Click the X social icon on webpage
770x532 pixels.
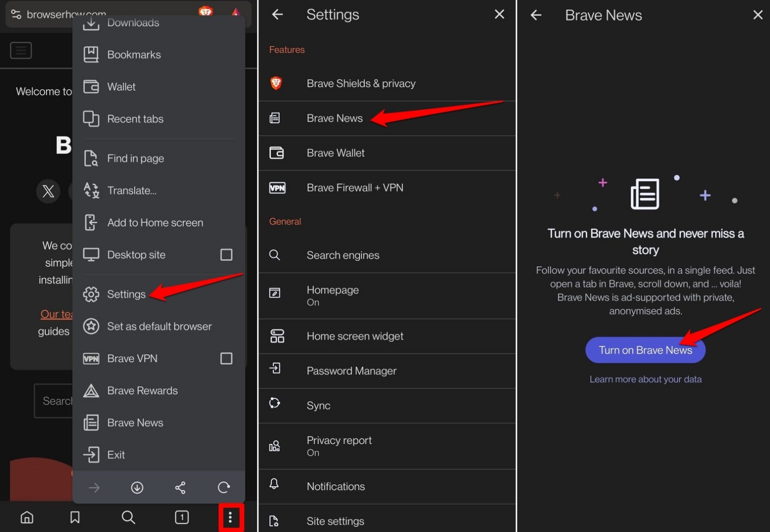[48, 191]
